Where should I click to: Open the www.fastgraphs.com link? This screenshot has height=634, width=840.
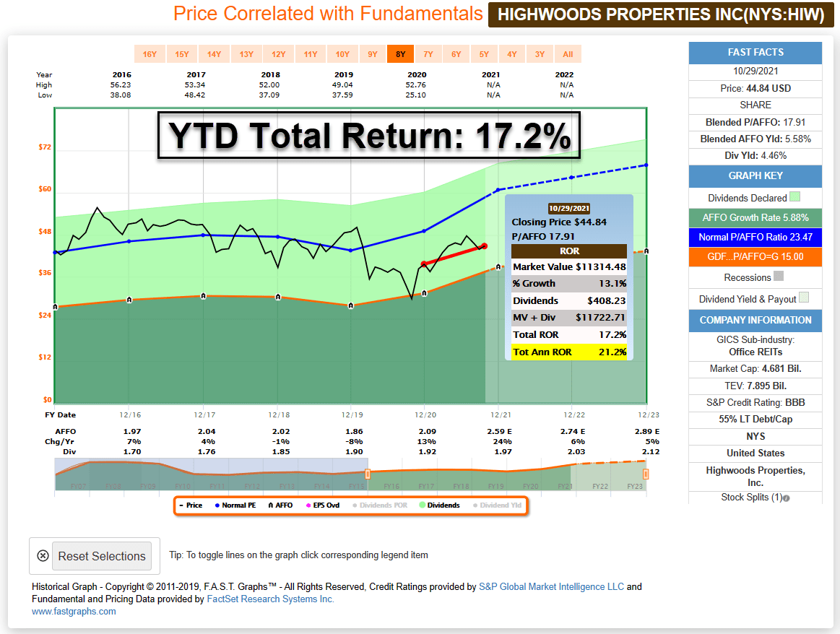74,612
